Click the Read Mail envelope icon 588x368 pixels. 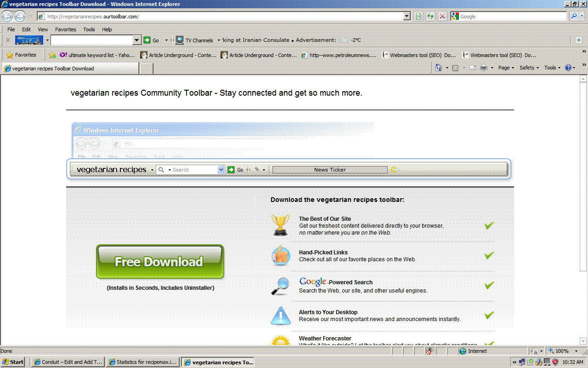pyautogui.click(x=472, y=68)
